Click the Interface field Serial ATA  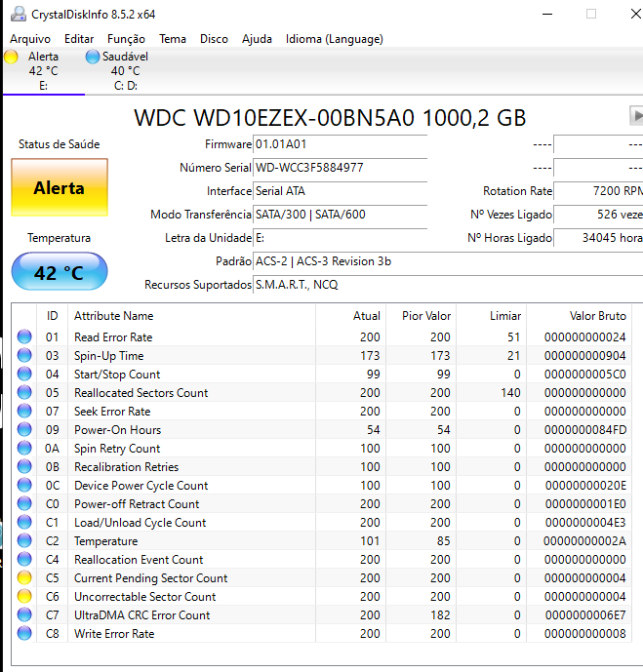coord(340,191)
